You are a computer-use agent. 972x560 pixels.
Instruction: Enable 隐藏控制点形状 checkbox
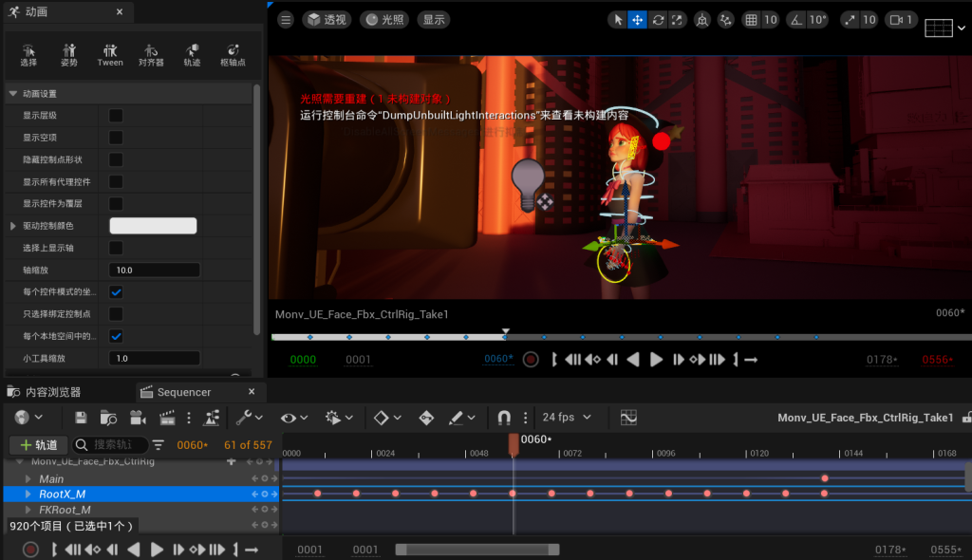coord(116,159)
